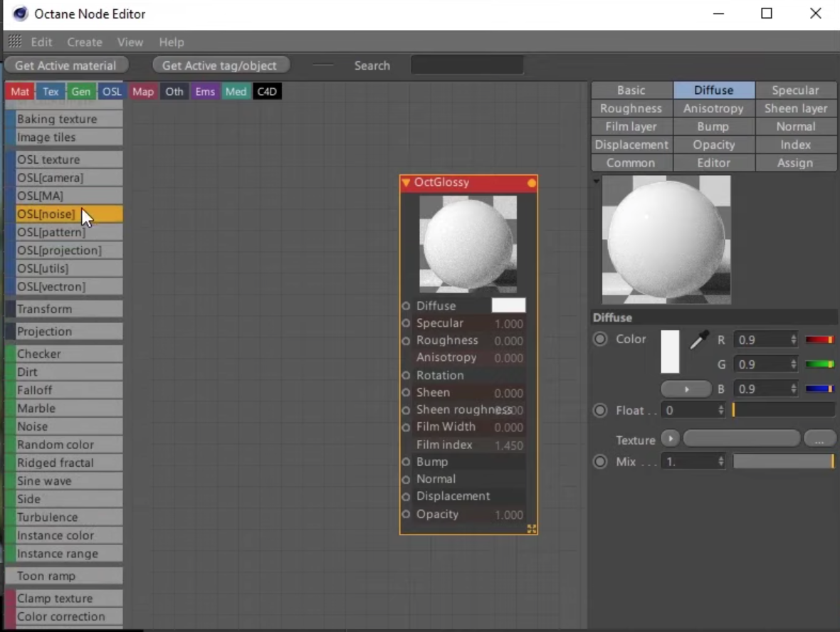Toggle the C4D node filter

pos(267,92)
